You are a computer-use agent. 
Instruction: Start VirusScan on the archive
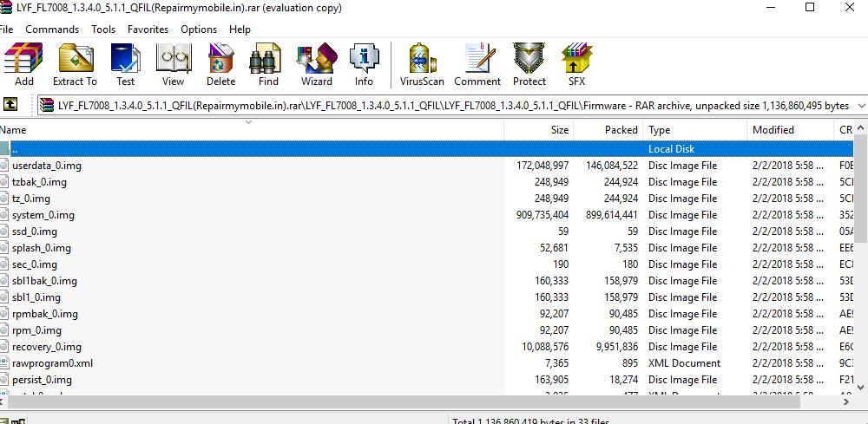(x=422, y=65)
